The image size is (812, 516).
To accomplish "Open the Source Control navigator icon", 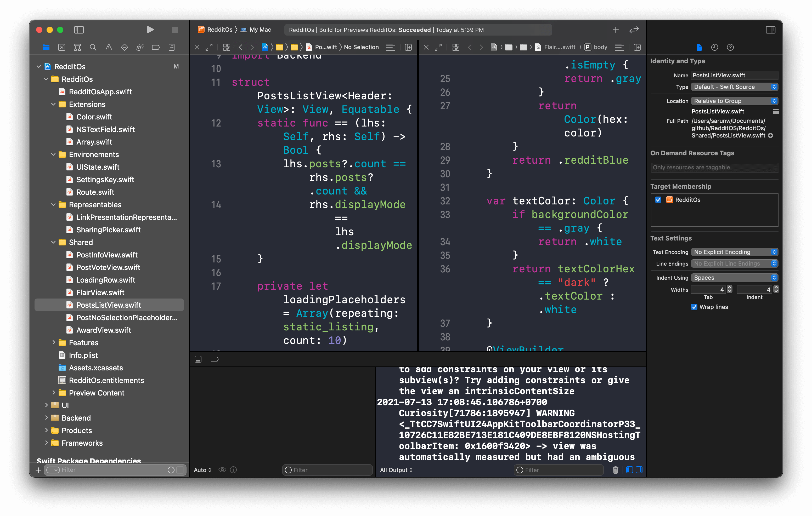I will 62,48.
